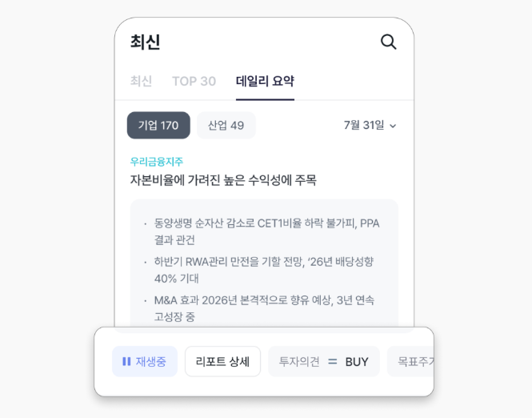Click the pause bars icon
Image resolution: width=532 pixels, height=418 pixels.
(x=126, y=361)
